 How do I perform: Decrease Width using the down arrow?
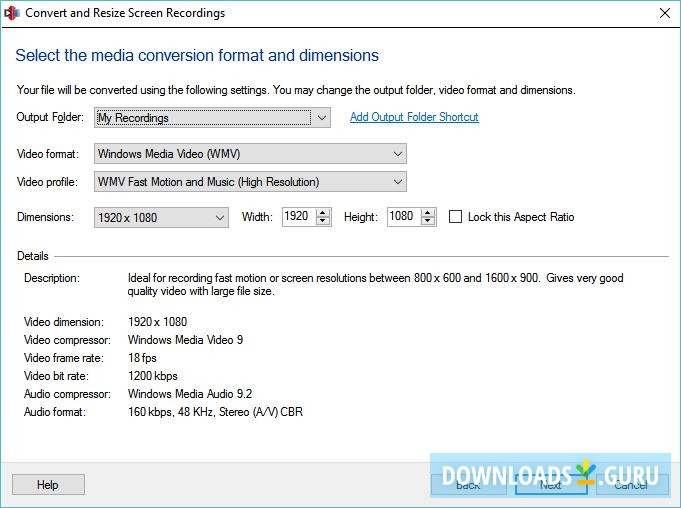point(323,222)
